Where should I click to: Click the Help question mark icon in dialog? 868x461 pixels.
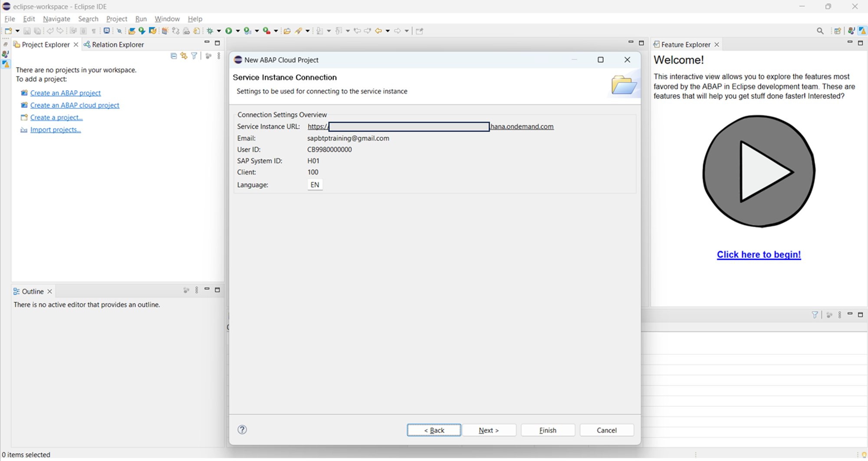click(x=242, y=429)
